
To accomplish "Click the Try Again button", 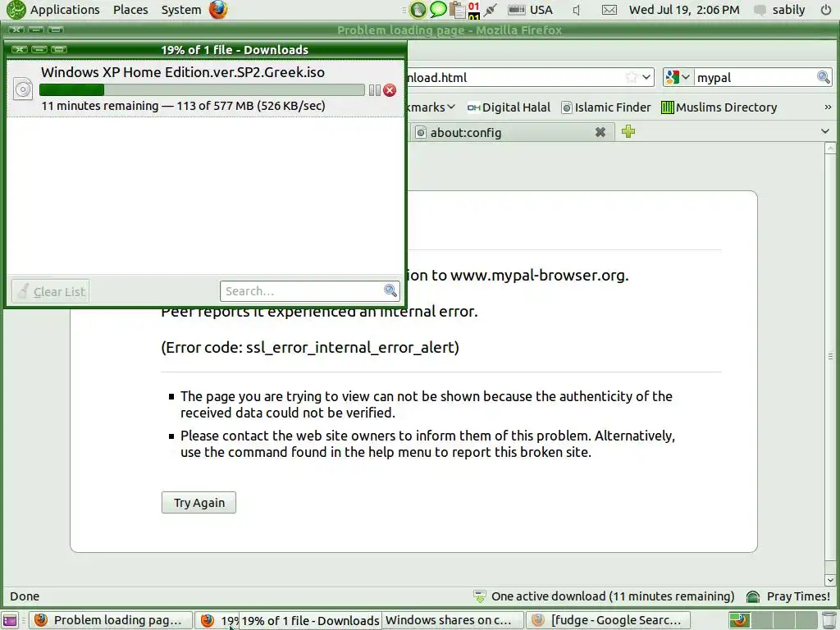I will [199, 503].
